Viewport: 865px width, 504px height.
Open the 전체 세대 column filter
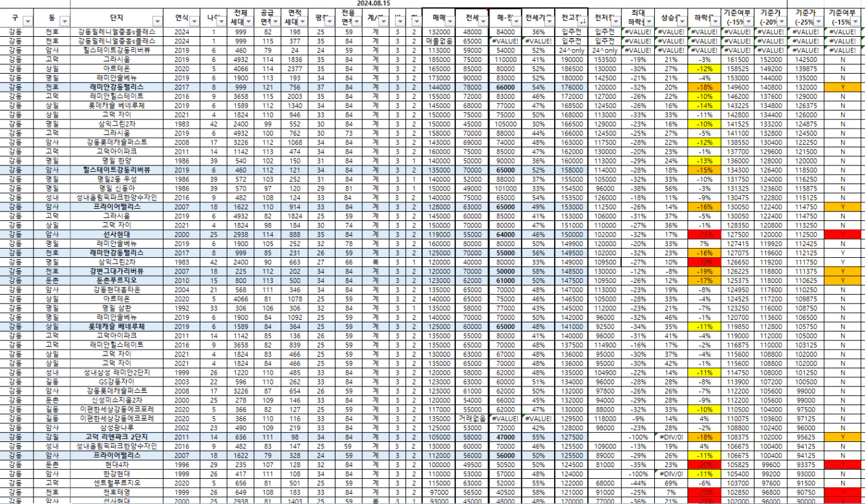pos(248,21)
